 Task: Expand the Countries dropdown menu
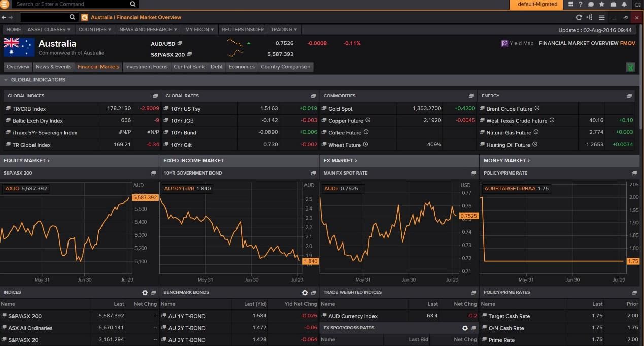coord(95,29)
